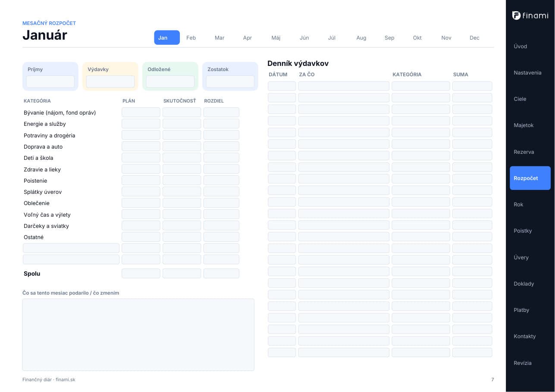
Task: Focus the Rozdiel field for Potraviny a drogéria
Action: pos(221,135)
